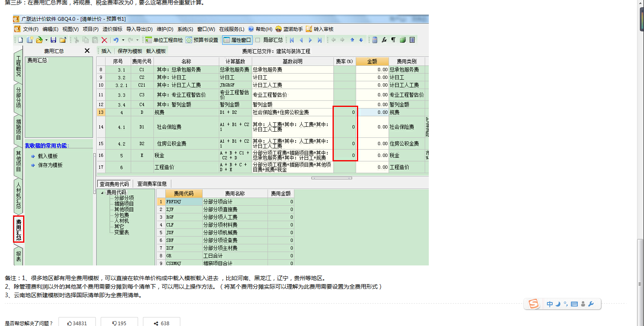Image resolution: width=644 pixels, height=326 pixels.
Task: Switch to 查询费率信息 tab
Action: click(152, 184)
